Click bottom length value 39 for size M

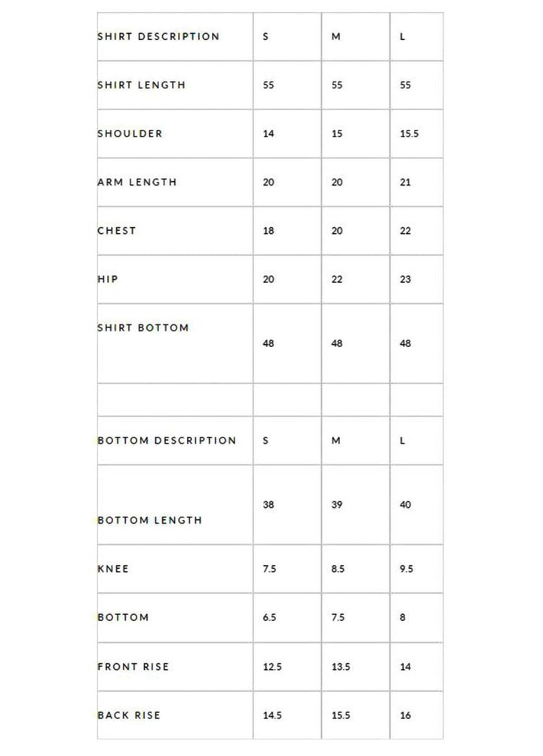[337, 505]
